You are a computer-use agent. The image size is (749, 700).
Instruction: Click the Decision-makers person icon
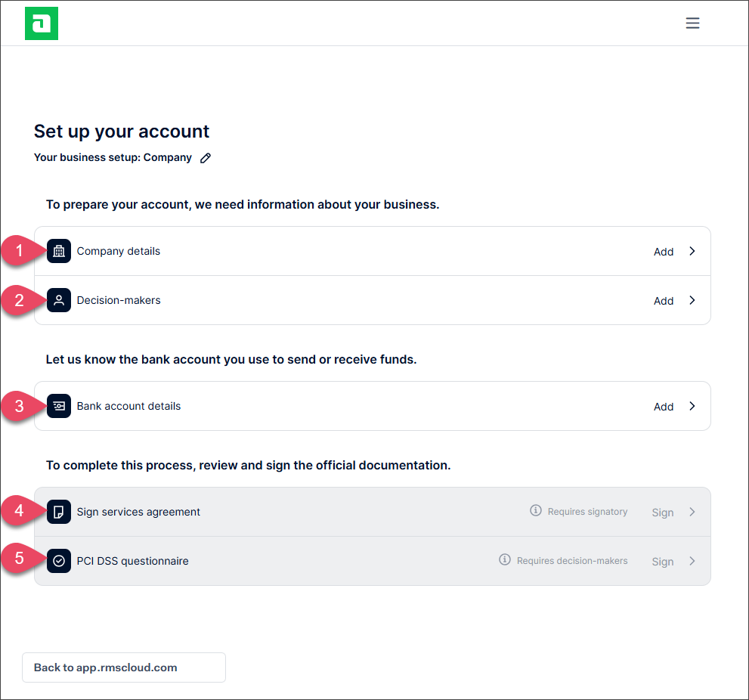(59, 300)
